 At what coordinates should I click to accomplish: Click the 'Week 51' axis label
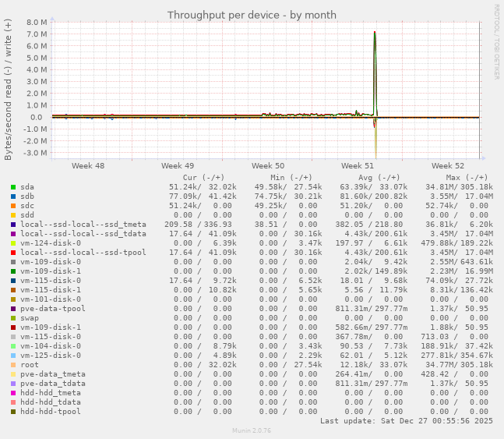click(x=358, y=166)
